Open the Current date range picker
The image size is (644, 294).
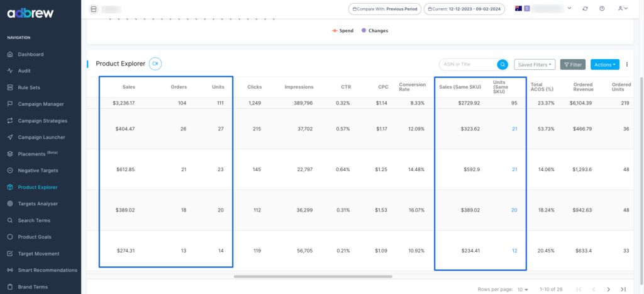[x=464, y=9]
